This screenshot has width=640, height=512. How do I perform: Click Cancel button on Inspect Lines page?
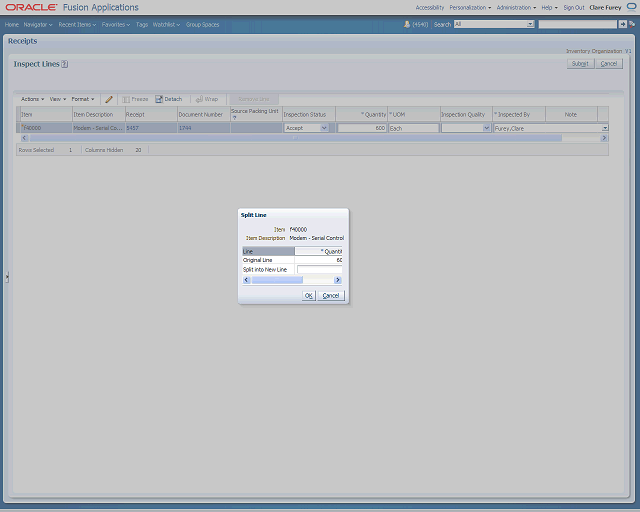(x=609, y=64)
